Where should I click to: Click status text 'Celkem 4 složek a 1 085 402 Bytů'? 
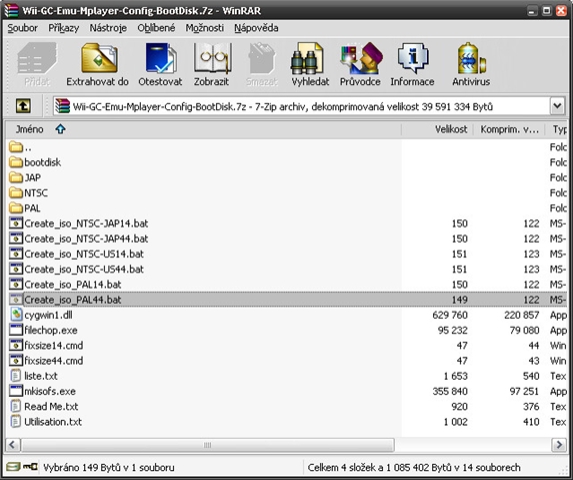[x=379, y=467]
